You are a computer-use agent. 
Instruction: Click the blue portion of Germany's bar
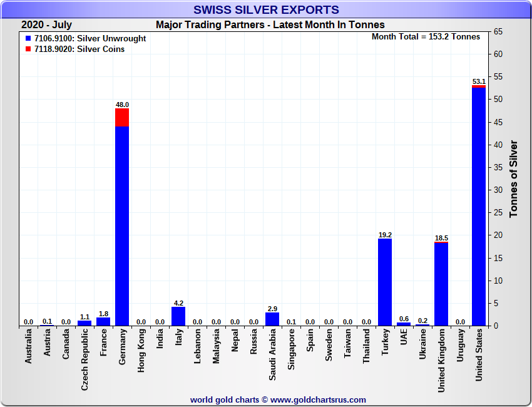tap(122, 225)
